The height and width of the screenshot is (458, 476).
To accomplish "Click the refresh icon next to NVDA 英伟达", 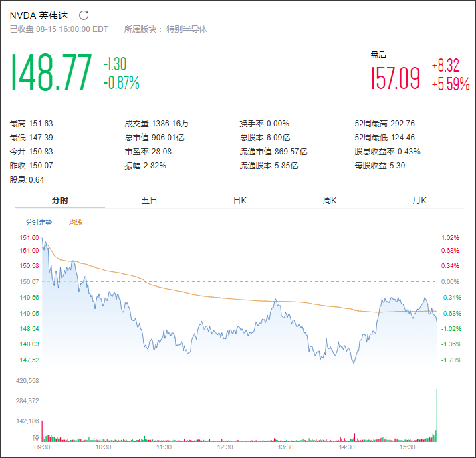I will [84, 15].
